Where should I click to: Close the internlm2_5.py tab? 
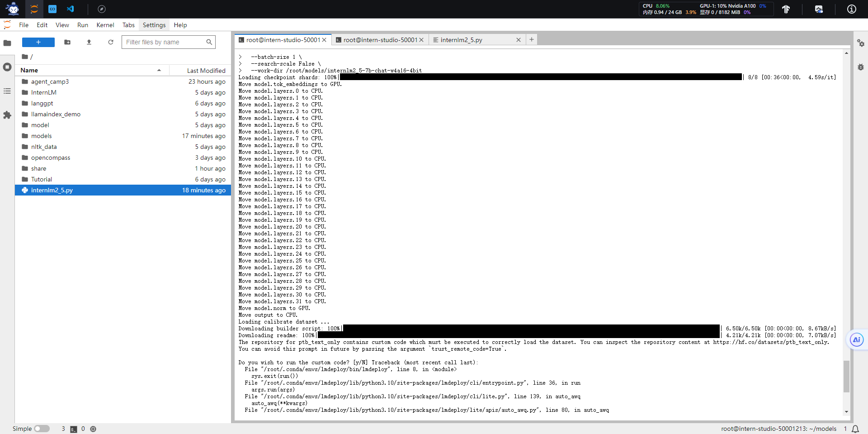click(x=519, y=40)
